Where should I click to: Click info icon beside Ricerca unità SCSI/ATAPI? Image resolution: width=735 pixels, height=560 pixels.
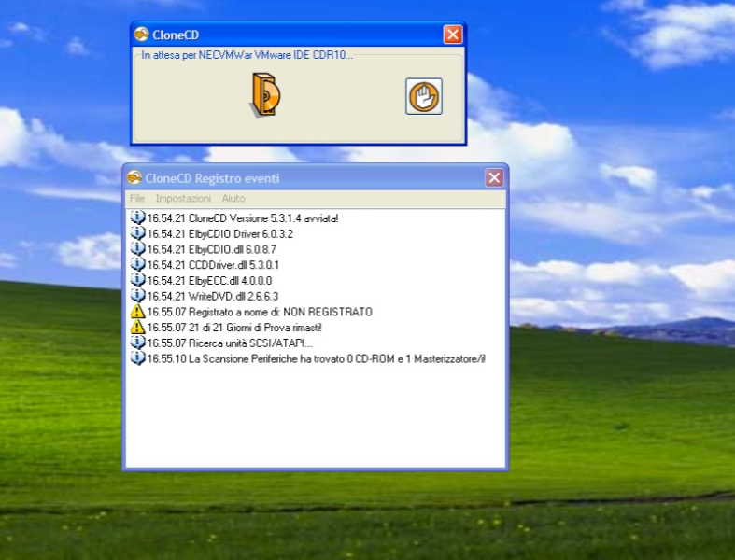pos(137,343)
